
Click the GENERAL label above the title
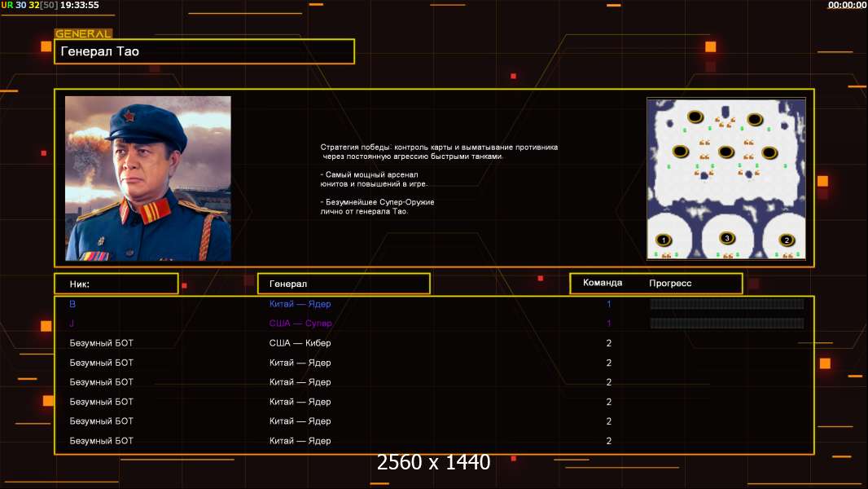click(84, 33)
